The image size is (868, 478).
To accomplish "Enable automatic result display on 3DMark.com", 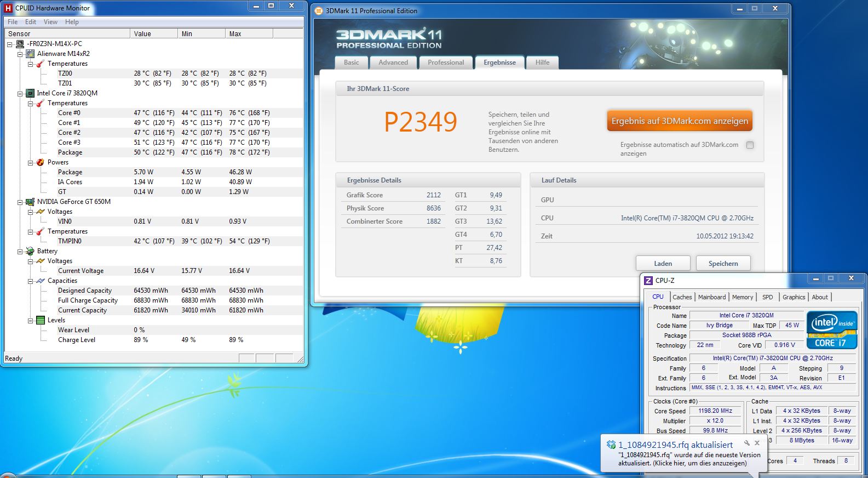I will click(750, 145).
